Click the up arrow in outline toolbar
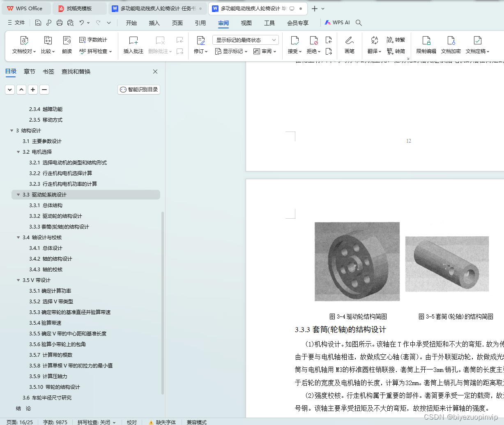504x425 pixels. (21, 90)
